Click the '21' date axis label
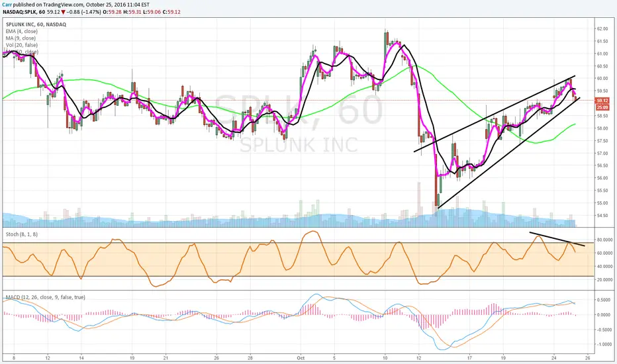This screenshot has height=364, width=617. coord(166,358)
